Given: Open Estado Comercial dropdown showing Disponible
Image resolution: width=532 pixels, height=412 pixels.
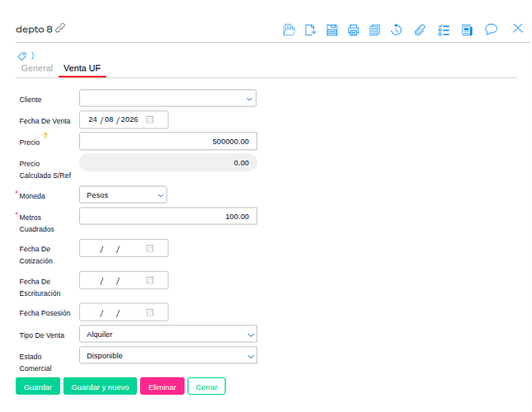Looking at the screenshot, I should [168, 355].
